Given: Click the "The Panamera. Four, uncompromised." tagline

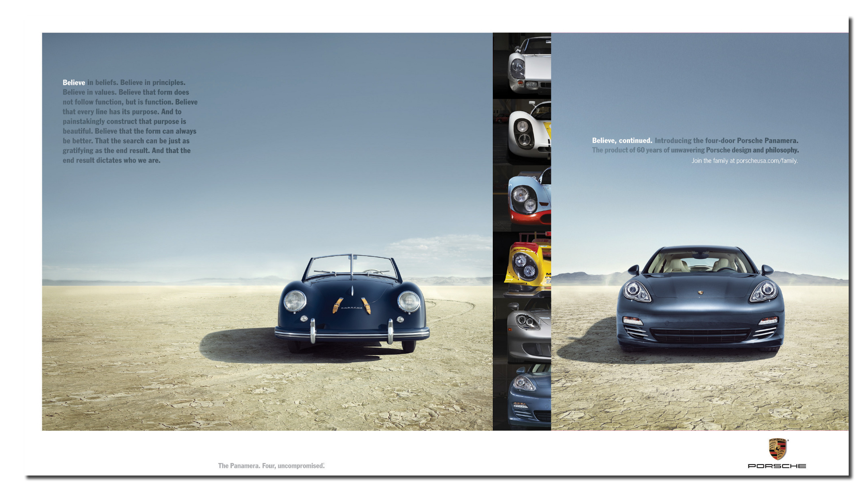Looking at the screenshot, I should coord(271,466).
